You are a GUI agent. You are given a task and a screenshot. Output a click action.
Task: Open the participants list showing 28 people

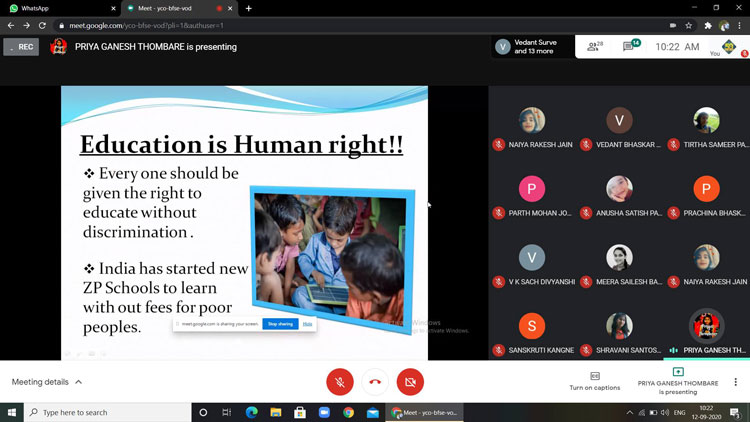(x=596, y=46)
